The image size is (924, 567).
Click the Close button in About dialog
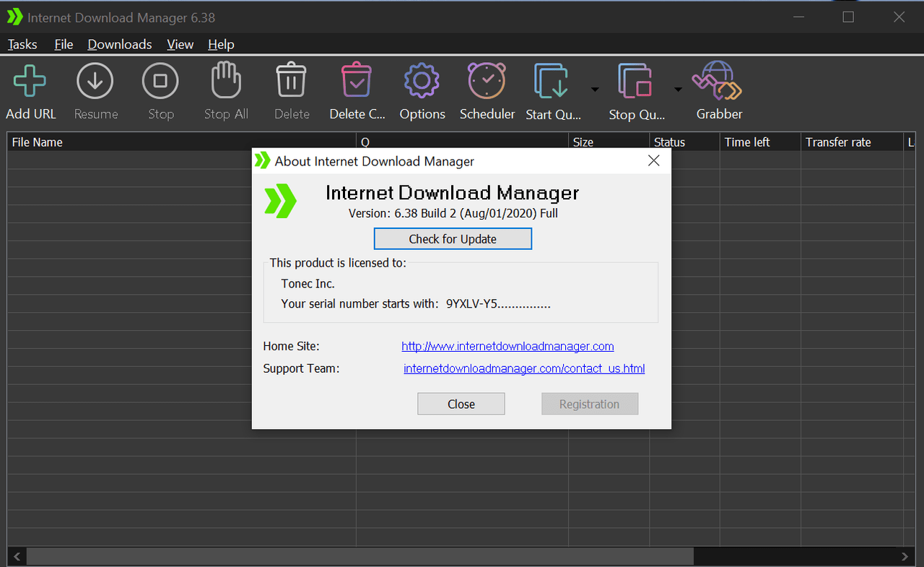click(461, 404)
